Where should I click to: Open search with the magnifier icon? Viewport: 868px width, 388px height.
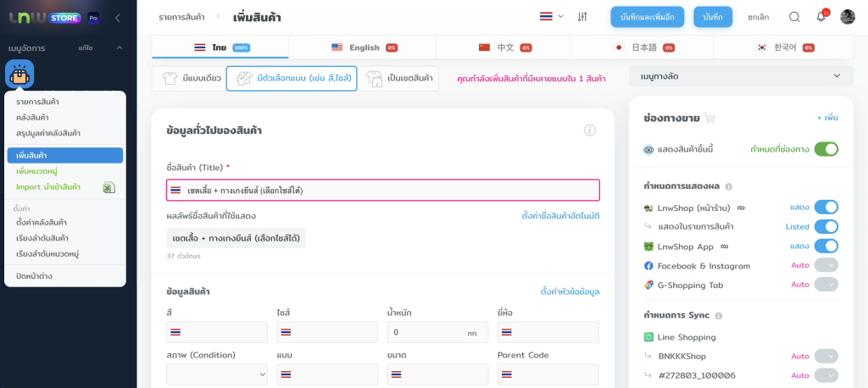pyautogui.click(x=794, y=17)
